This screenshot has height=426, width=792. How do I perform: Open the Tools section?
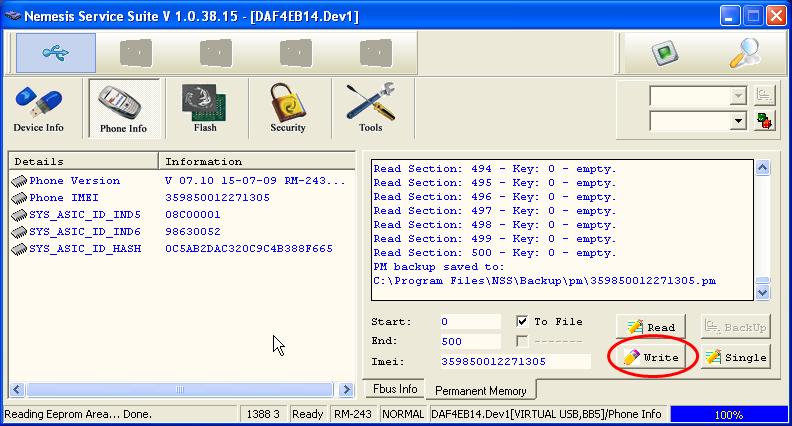(x=371, y=109)
